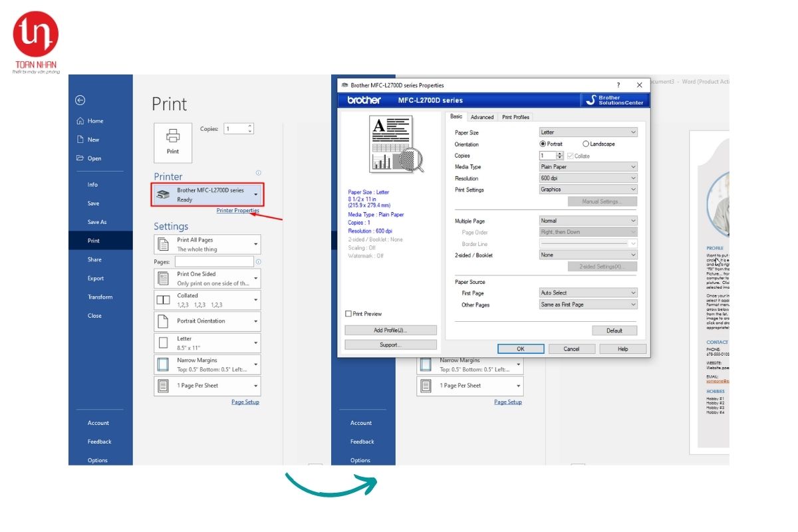Click the Copies field in Word Print pane
Image resolution: width=798 pixels, height=532 pixels.
239,129
